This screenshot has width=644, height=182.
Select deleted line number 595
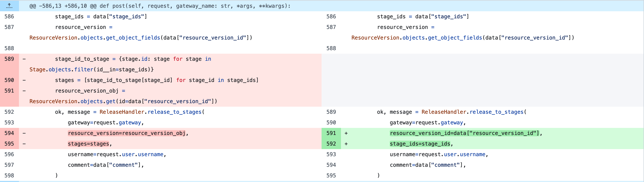[x=9, y=144]
